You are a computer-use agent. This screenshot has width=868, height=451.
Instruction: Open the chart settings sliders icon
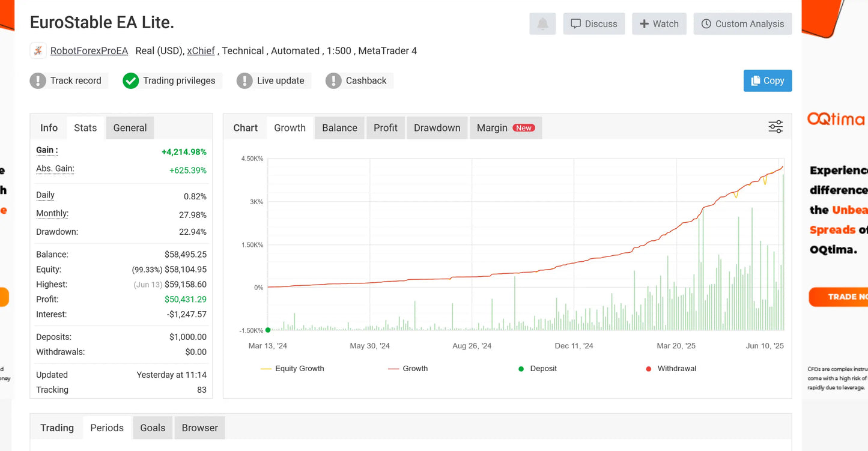coord(775,127)
